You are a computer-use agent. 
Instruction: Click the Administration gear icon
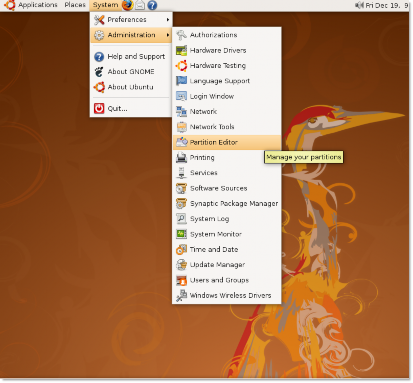pyautogui.click(x=99, y=35)
